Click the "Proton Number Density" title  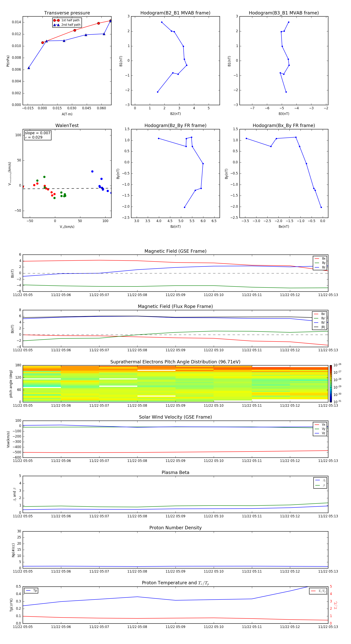pos(175,528)
